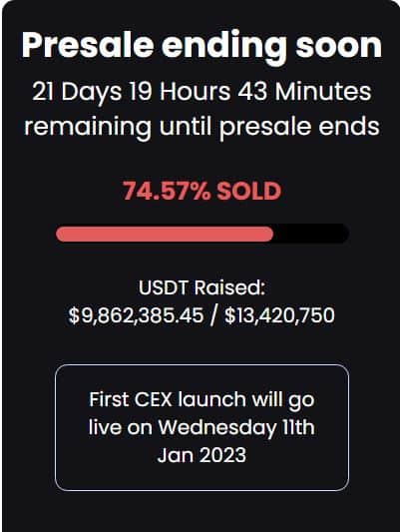Screen dimensions: 400x532
Task: Select the "21 Days" countdown segment
Action: click(x=77, y=92)
